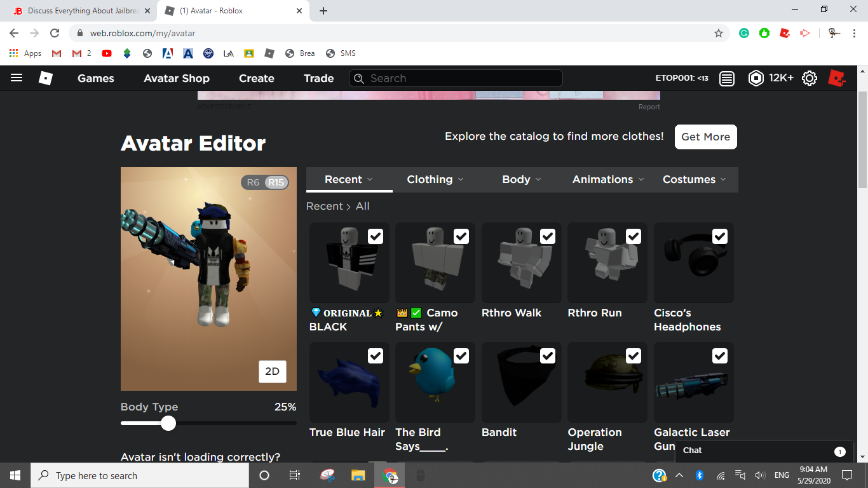Adjust the Body Type slider handle

[x=168, y=423]
